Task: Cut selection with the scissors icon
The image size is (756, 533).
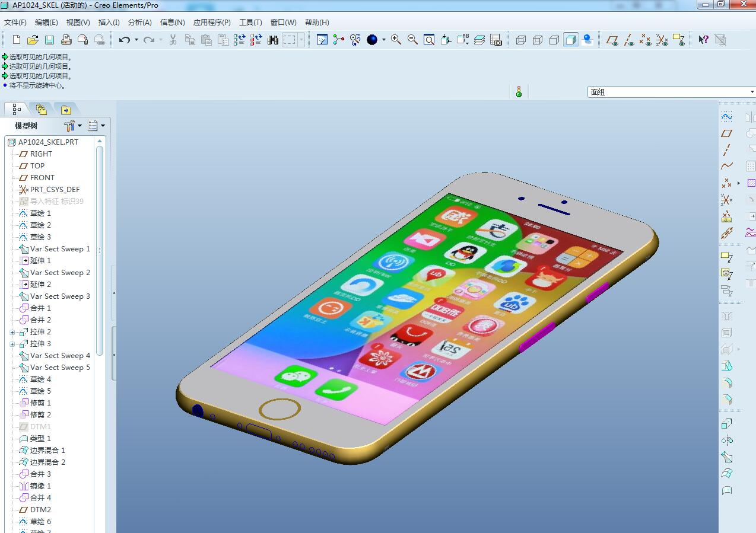Action: [173, 40]
